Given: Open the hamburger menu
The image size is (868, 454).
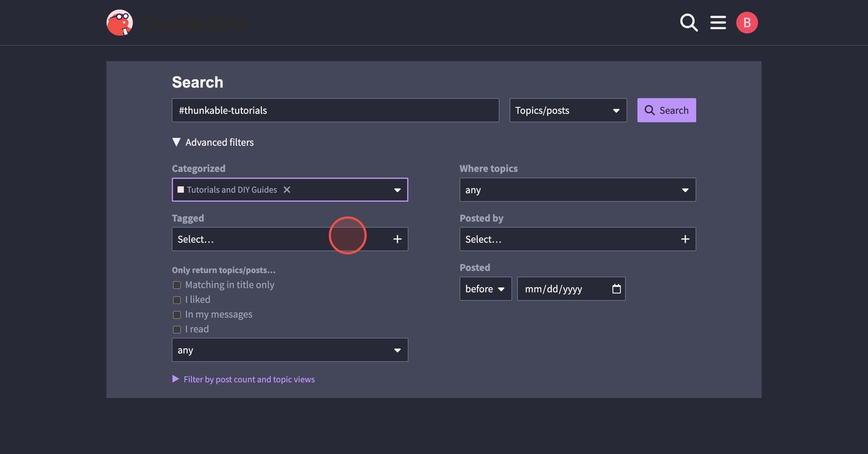Looking at the screenshot, I should 718,23.
